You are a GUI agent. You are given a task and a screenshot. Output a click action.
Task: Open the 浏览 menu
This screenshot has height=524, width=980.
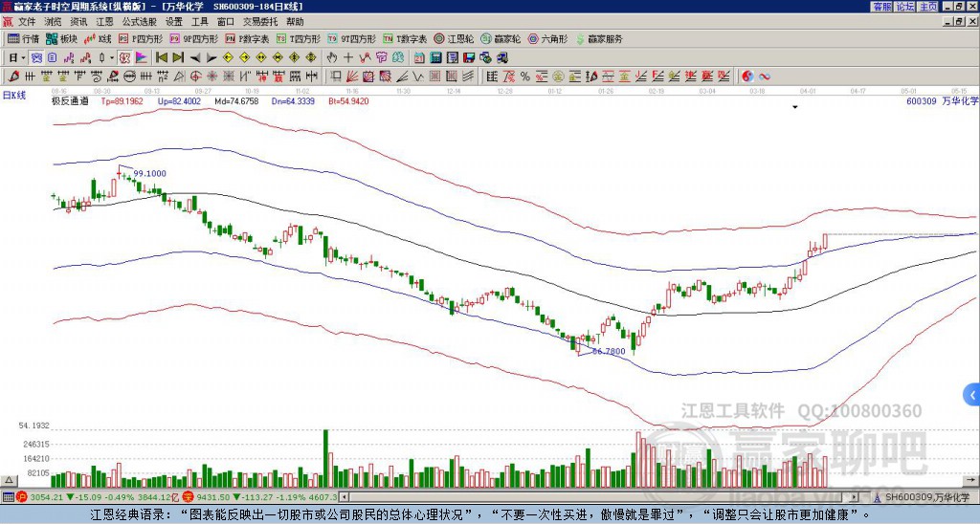coord(53,22)
